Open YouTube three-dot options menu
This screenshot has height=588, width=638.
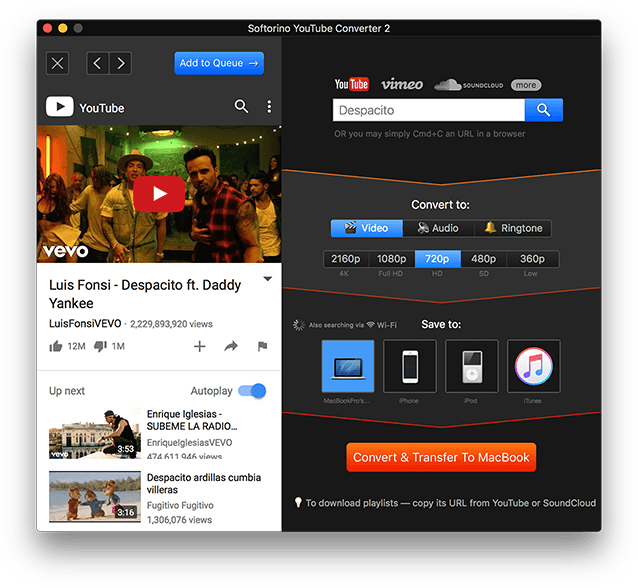269,107
